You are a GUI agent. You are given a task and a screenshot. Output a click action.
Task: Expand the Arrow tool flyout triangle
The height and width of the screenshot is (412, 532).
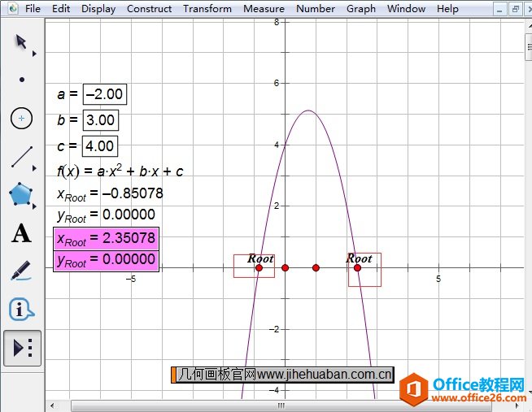click(34, 54)
